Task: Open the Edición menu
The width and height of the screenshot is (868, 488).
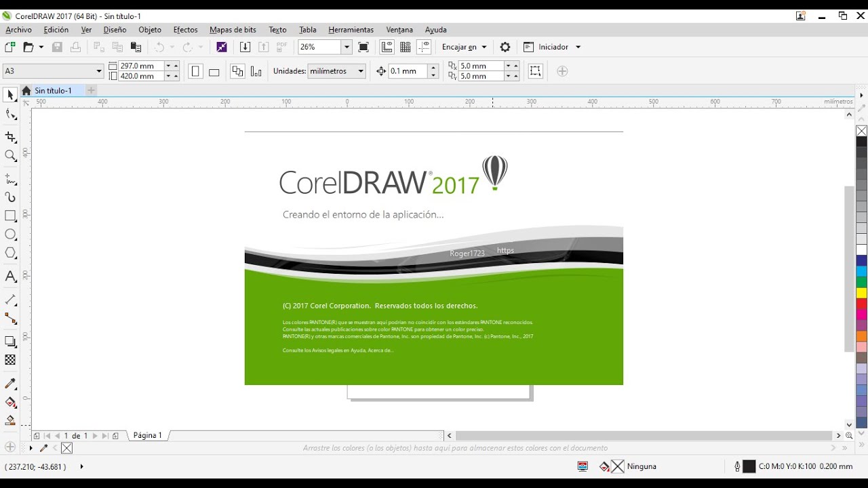Action: (x=56, y=30)
